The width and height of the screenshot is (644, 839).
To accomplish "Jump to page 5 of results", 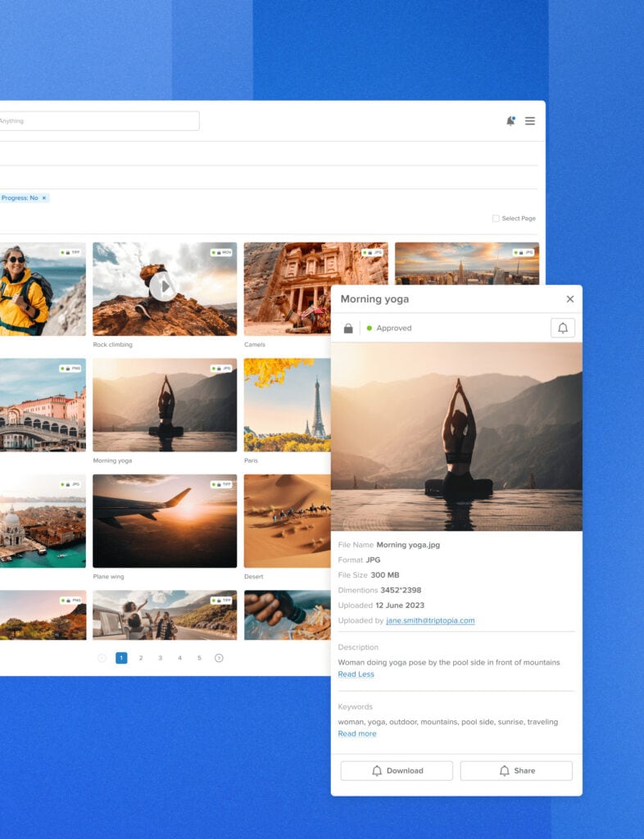I will coord(199,658).
